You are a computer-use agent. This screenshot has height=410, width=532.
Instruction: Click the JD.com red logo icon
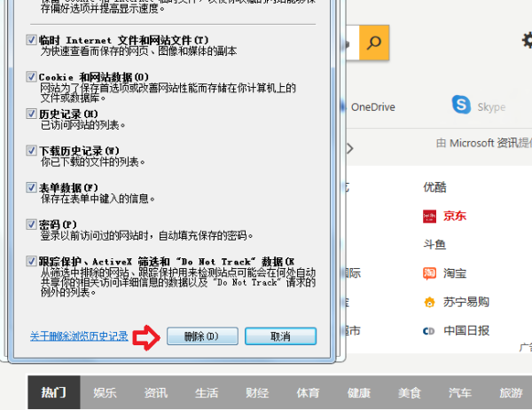429,217
